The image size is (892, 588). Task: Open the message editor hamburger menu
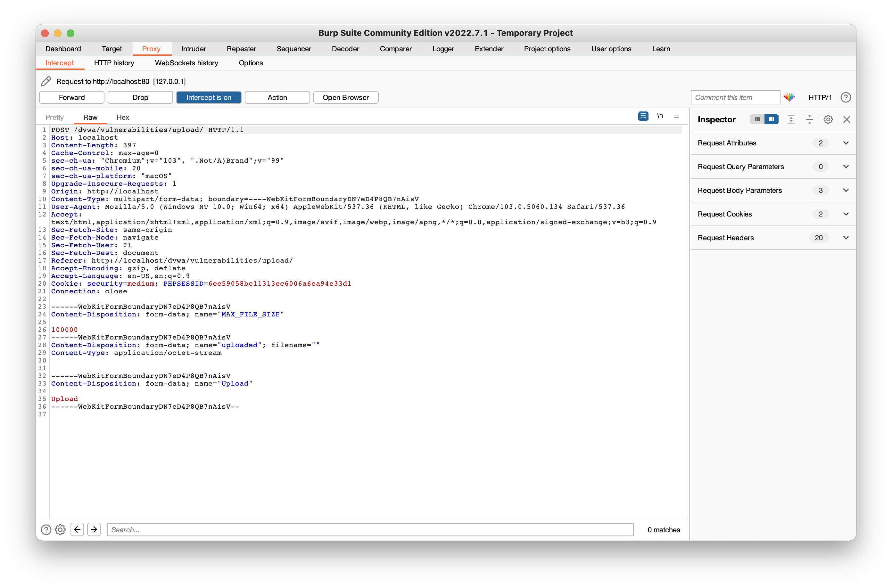tap(676, 116)
